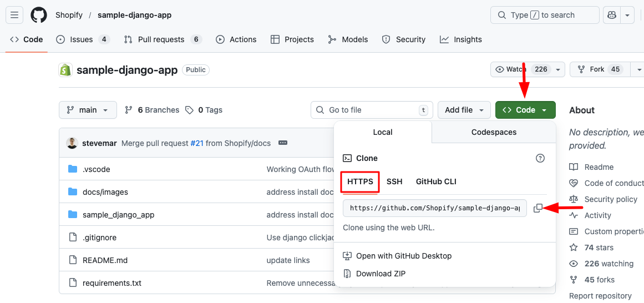Image resolution: width=644 pixels, height=303 pixels.
Task: Open the README.md file
Action: pos(105,260)
